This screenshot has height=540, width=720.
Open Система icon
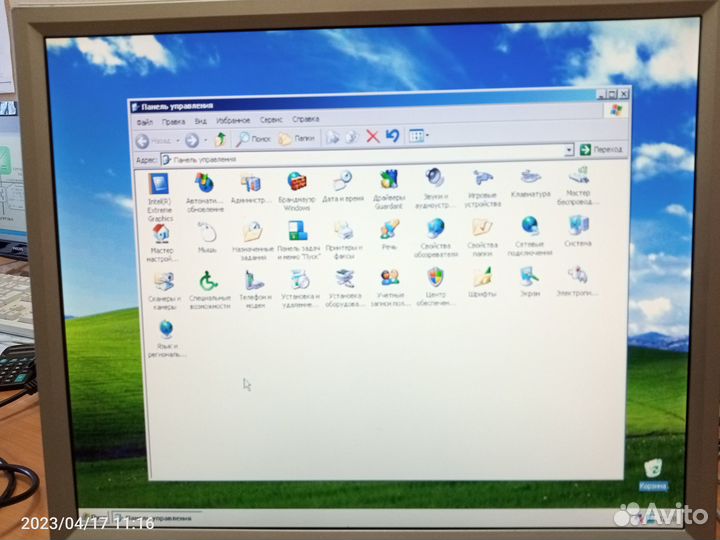578,231
